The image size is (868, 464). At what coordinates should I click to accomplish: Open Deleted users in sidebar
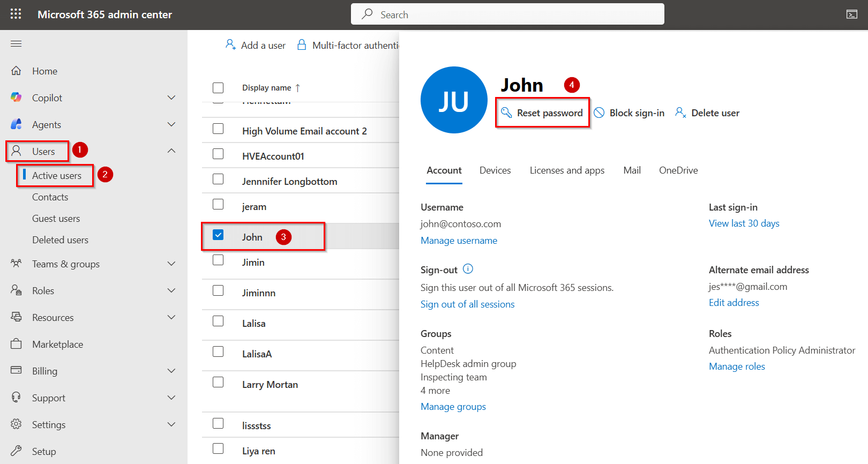coord(61,240)
